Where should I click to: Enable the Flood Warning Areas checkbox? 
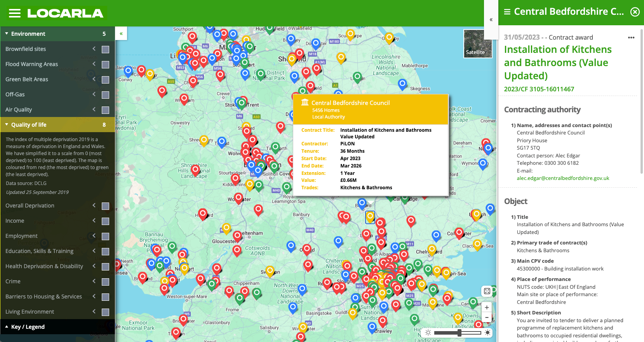pos(105,65)
